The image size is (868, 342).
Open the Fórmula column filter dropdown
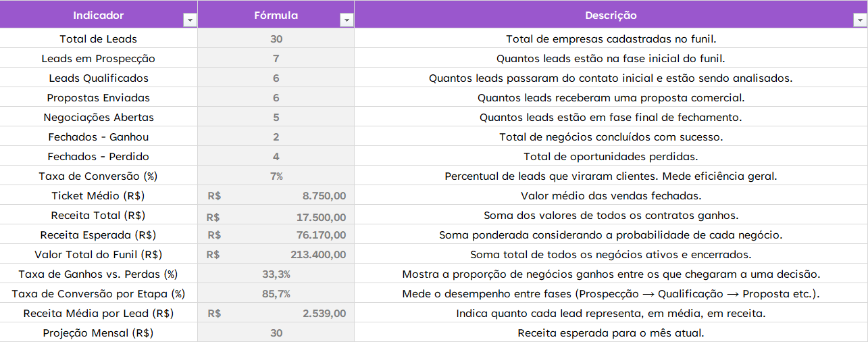[347, 20]
